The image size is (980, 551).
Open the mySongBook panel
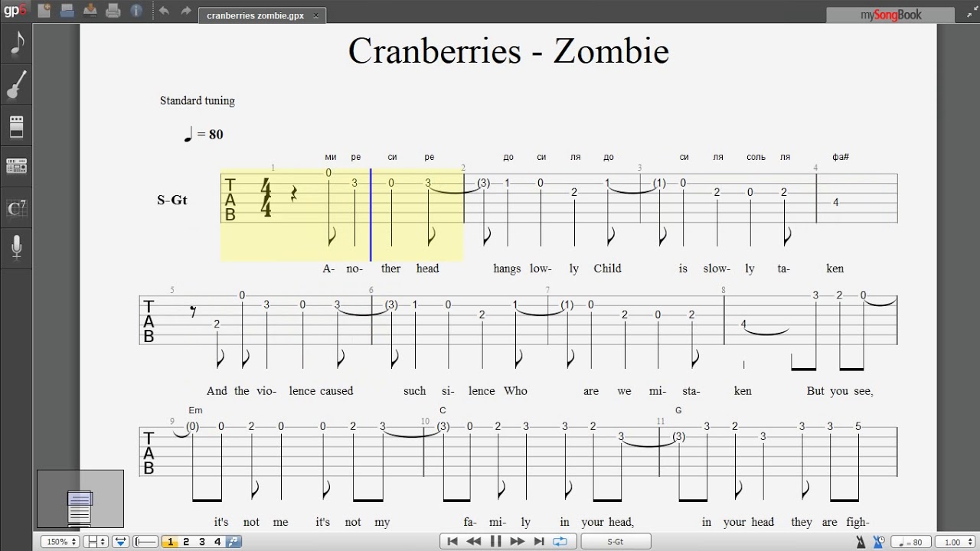tap(890, 15)
